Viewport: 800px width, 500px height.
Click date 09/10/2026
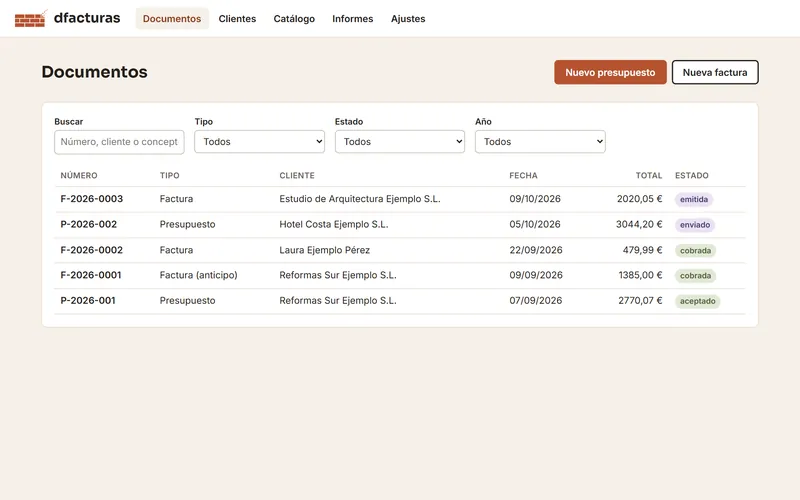tap(535, 199)
